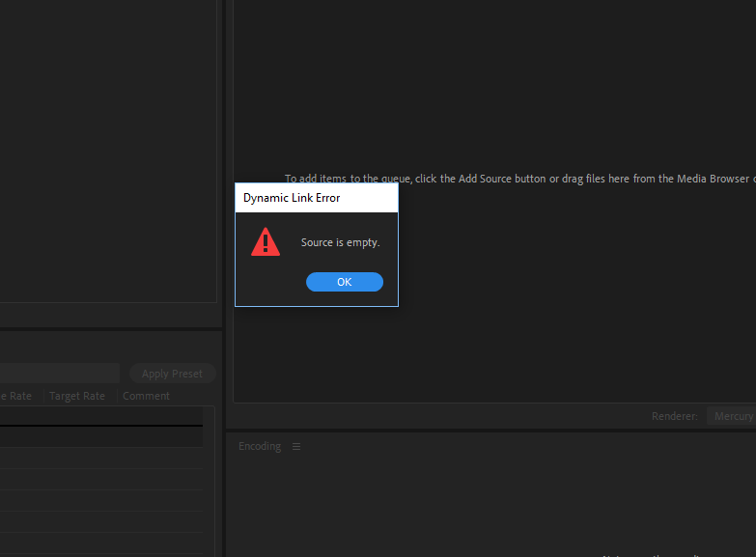756x557 pixels.
Task: Click the red warning icon in dialog
Action: tap(266, 241)
